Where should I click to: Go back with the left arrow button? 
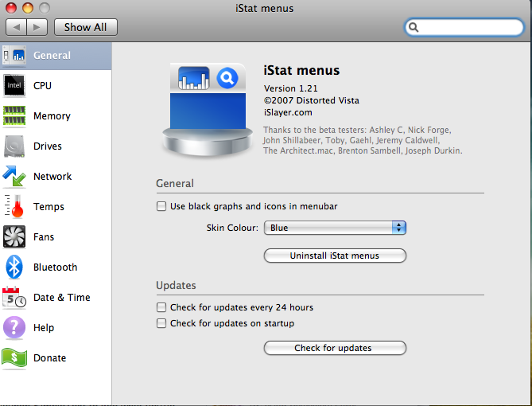coord(16,27)
